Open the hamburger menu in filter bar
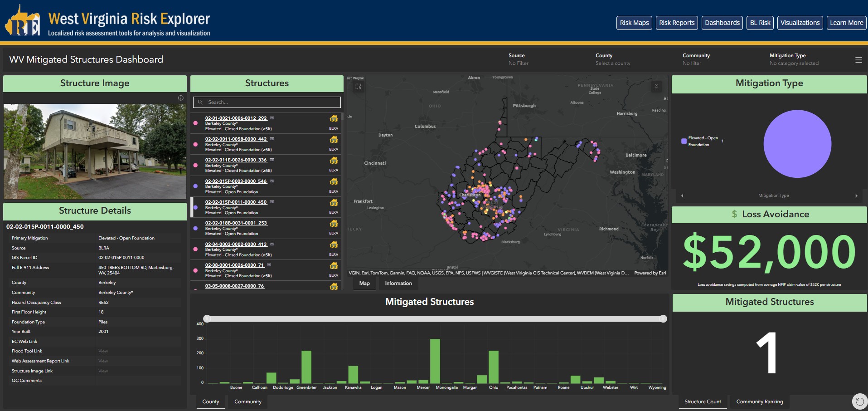 click(x=858, y=60)
